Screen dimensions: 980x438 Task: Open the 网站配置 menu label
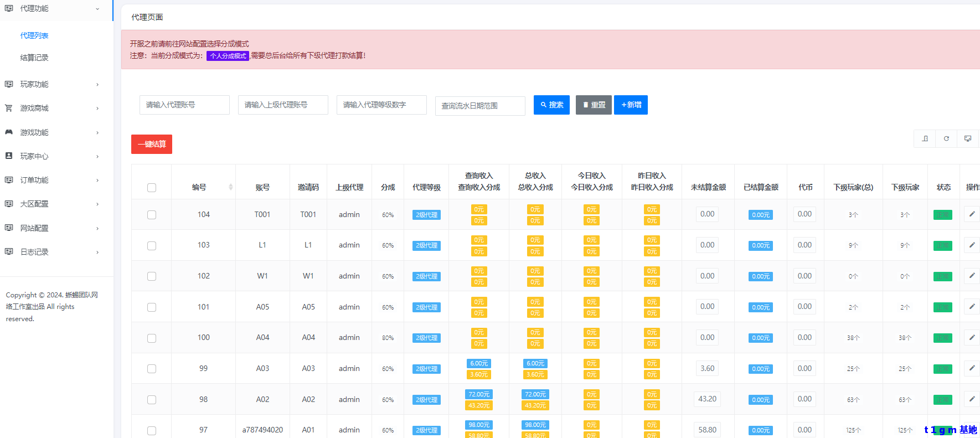pos(34,228)
